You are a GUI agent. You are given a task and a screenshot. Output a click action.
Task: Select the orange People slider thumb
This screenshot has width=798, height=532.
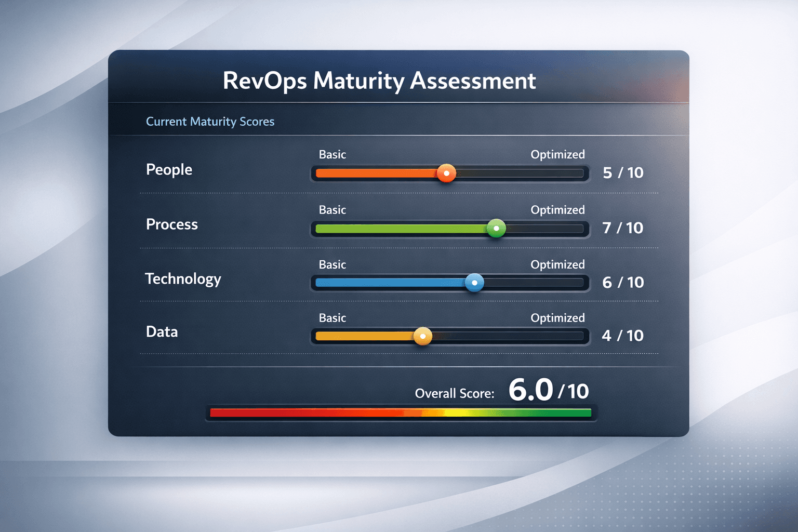coord(446,173)
